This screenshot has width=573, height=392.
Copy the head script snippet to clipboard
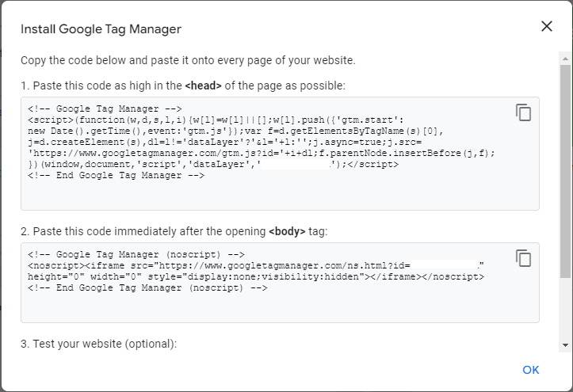[523, 112]
